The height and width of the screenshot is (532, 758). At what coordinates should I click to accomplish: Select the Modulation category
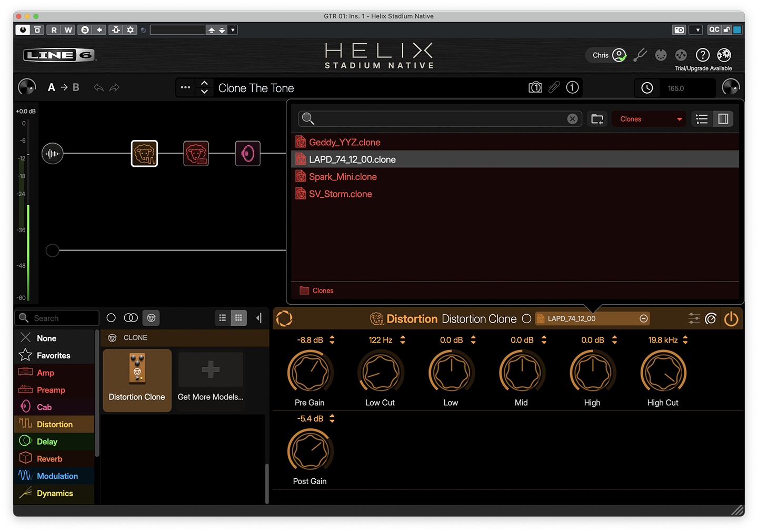pyautogui.click(x=54, y=476)
